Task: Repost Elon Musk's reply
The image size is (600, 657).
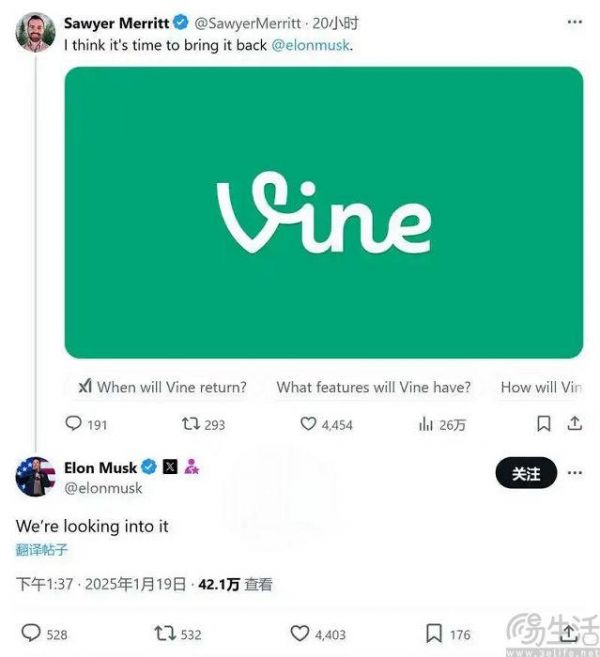Action: tap(165, 633)
